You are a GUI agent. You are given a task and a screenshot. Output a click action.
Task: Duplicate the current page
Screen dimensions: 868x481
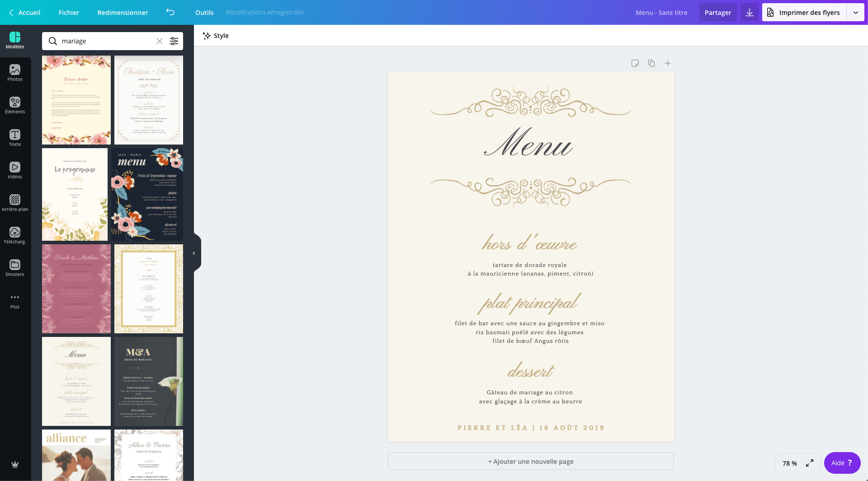[x=651, y=63]
